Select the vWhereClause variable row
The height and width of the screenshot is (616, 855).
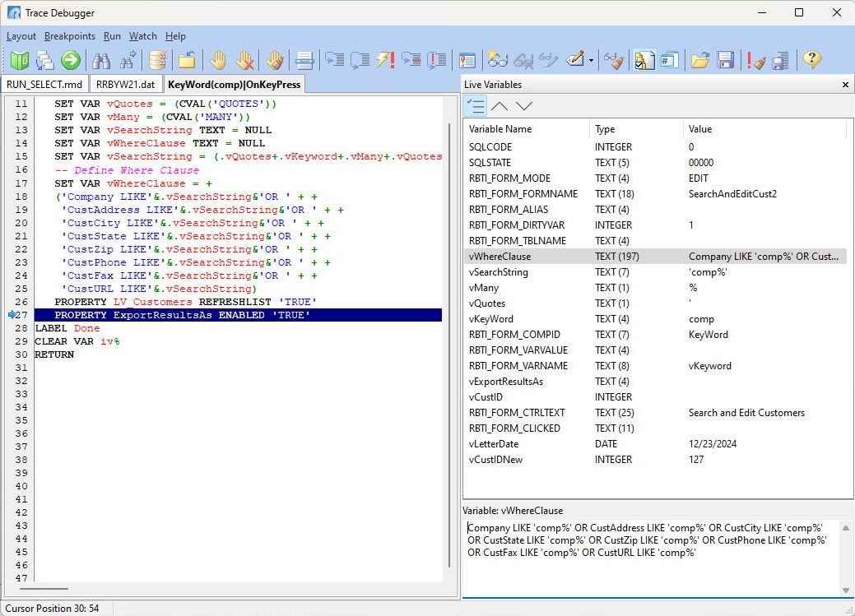657,257
